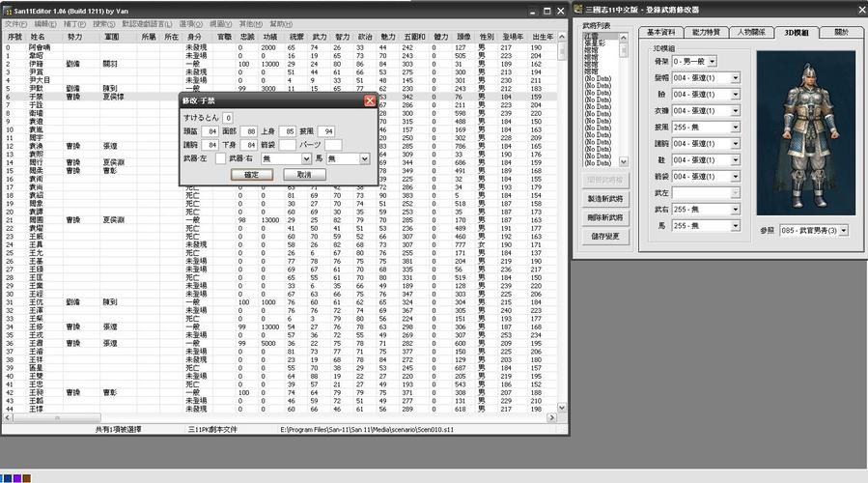Click the 三國志11 modifier window icon
Screen dimensions: 868x483
click(578, 9)
